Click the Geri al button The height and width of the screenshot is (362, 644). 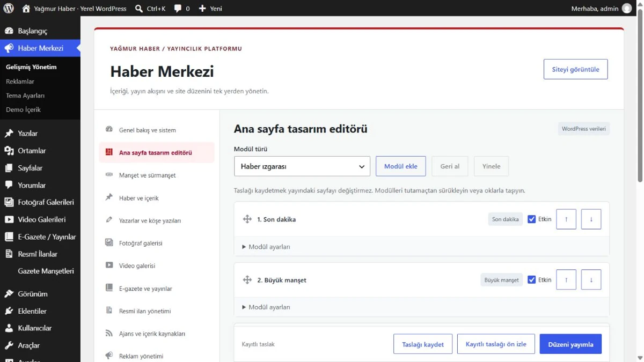click(x=450, y=166)
